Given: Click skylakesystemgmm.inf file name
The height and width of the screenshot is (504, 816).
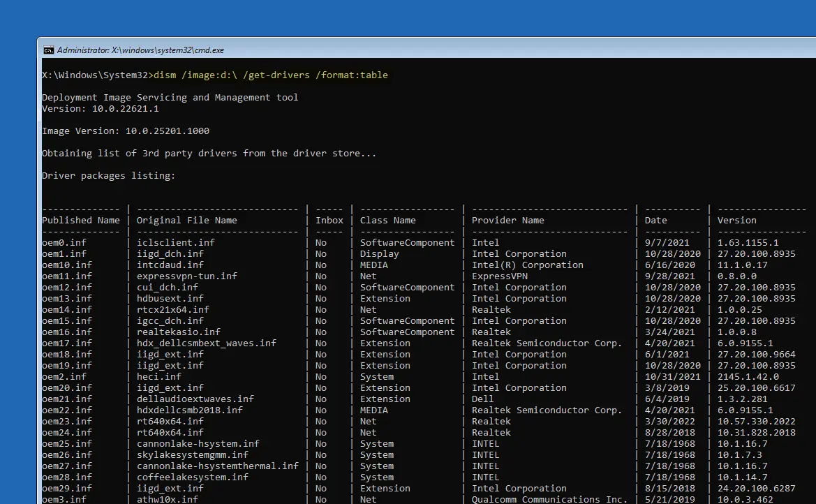Looking at the screenshot, I should click(x=193, y=455).
